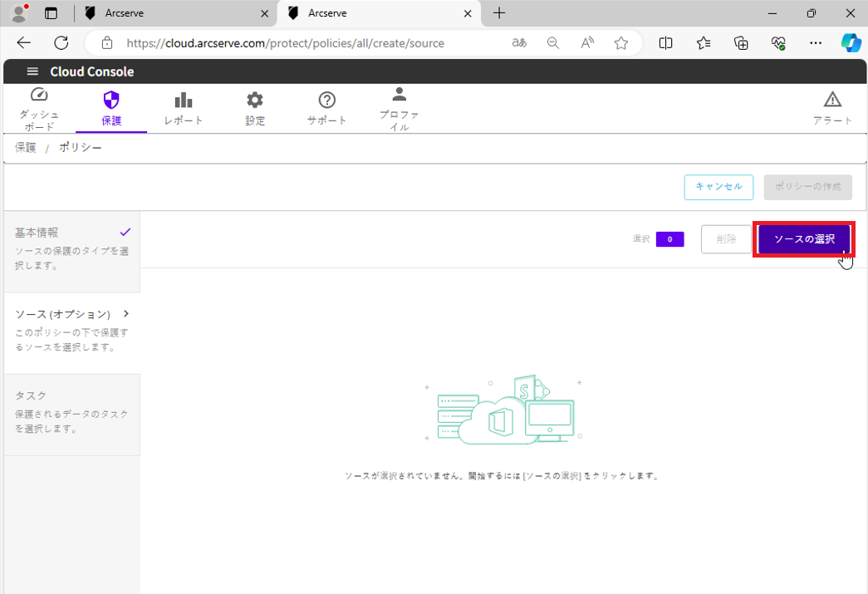This screenshot has height=594, width=868.
Task: Click the サポート question mark icon
Action: coord(326,101)
